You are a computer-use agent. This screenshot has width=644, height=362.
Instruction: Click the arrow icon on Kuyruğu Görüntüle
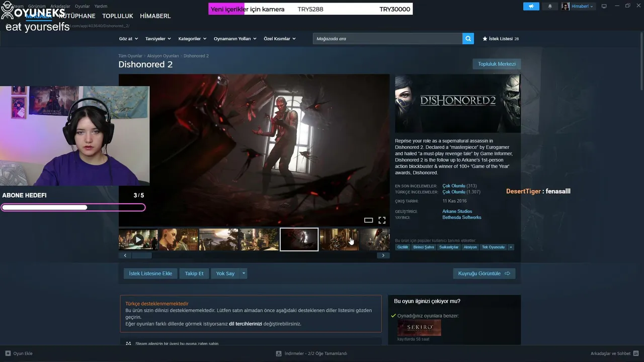click(x=507, y=274)
